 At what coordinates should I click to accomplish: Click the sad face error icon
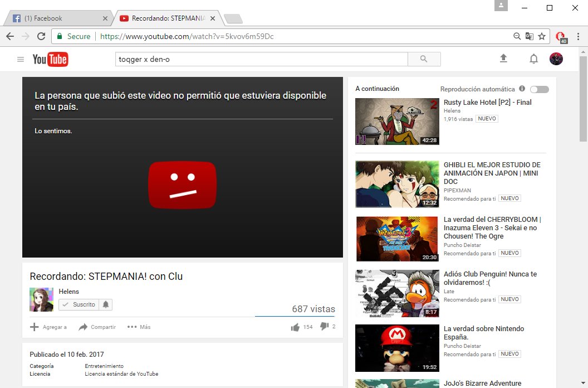point(182,185)
